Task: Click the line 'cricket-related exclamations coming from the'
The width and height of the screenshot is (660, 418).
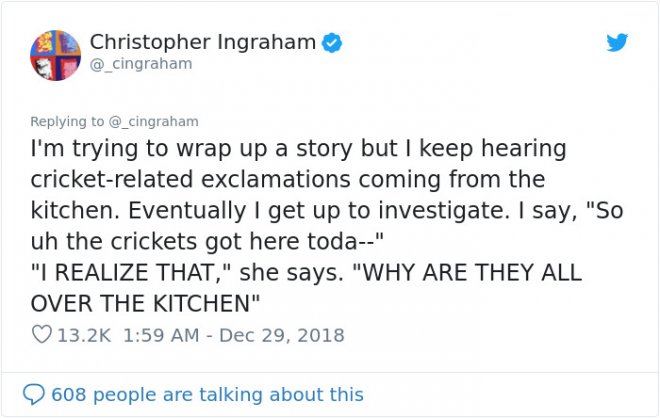Action: click(288, 179)
